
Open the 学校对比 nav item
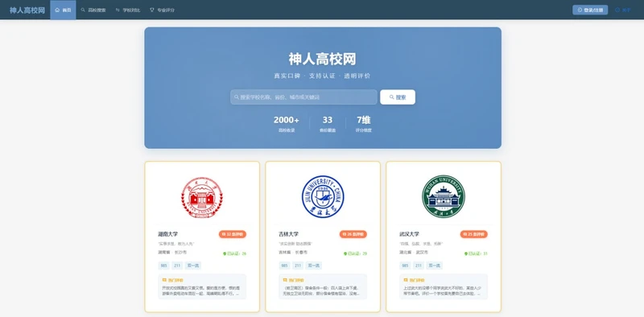[x=128, y=10]
